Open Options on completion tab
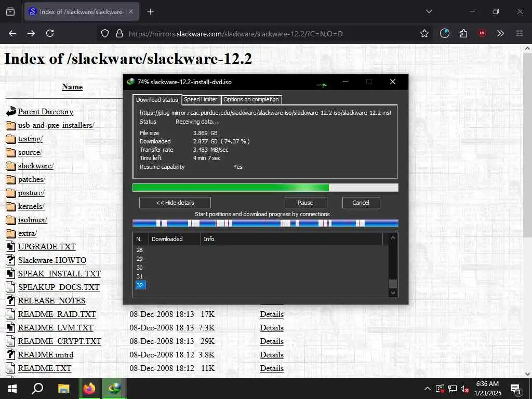The height and width of the screenshot is (399, 532). (x=251, y=99)
